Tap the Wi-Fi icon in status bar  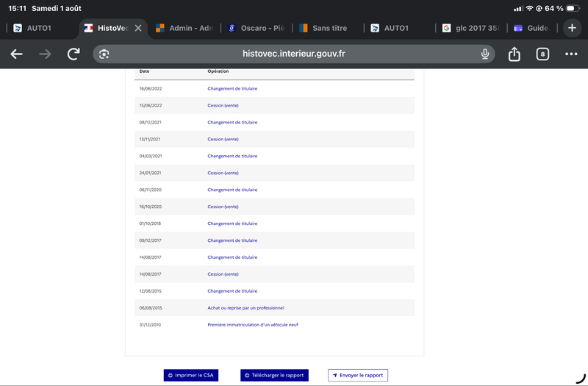[x=529, y=8]
